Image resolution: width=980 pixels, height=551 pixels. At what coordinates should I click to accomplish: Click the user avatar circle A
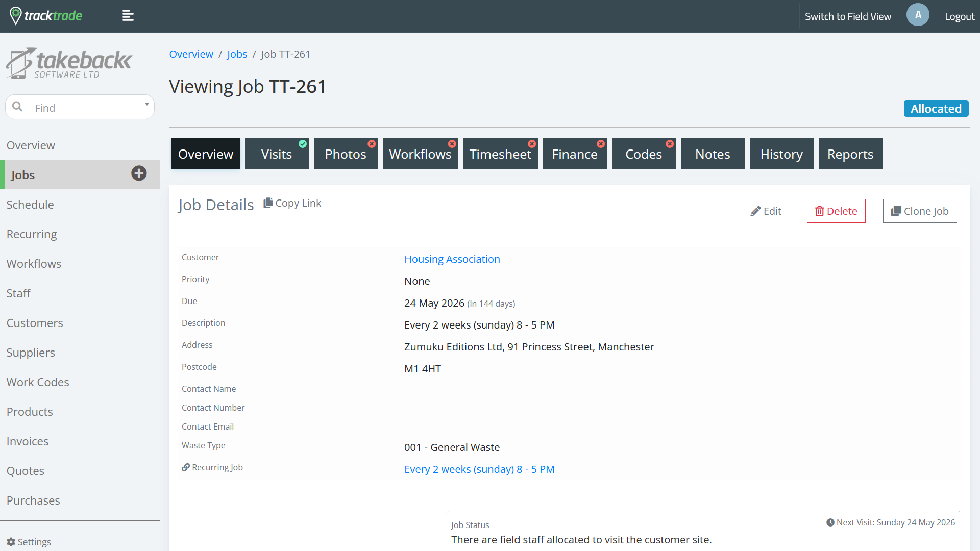(x=917, y=15)
